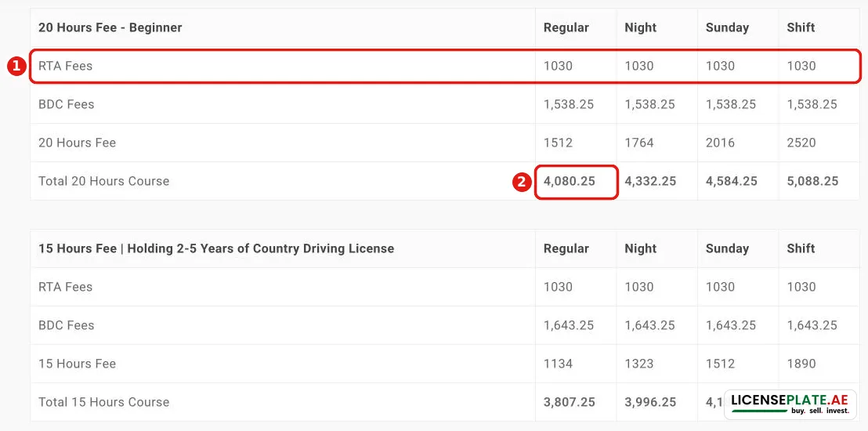Select 'Total 20 Hours Course' row label

(x=103, y=181)
